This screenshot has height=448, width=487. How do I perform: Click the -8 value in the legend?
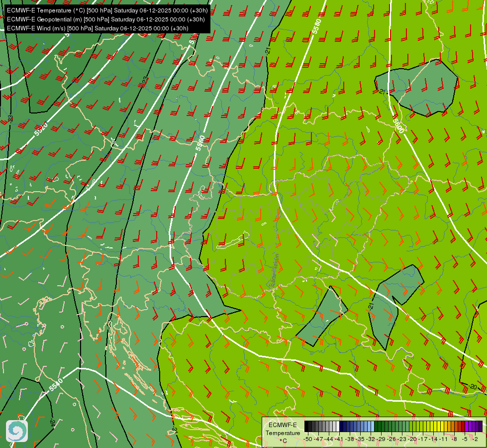(454, 439)
